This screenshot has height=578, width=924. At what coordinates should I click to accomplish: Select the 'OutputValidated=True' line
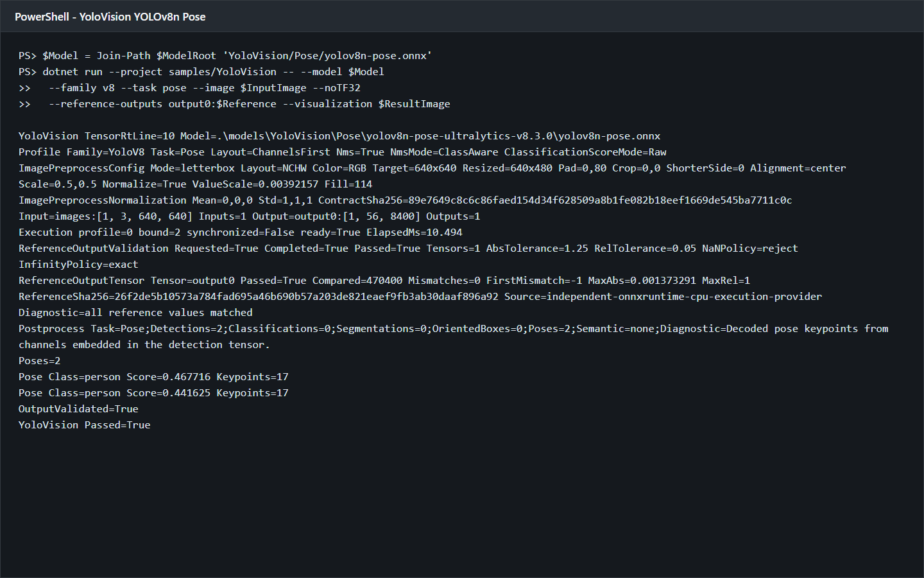point(78,409)
